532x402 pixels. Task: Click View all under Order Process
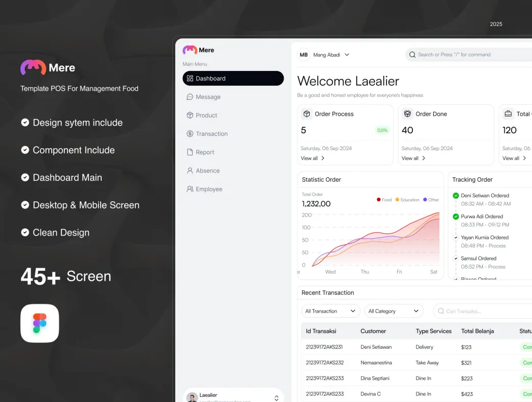312,158
